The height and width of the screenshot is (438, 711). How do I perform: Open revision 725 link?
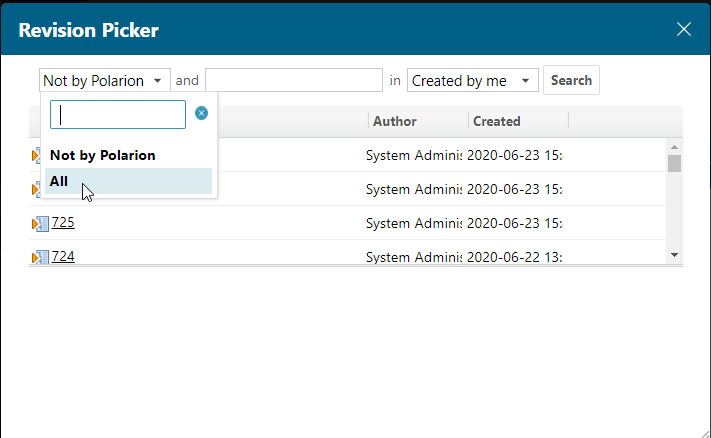point(63,222)
